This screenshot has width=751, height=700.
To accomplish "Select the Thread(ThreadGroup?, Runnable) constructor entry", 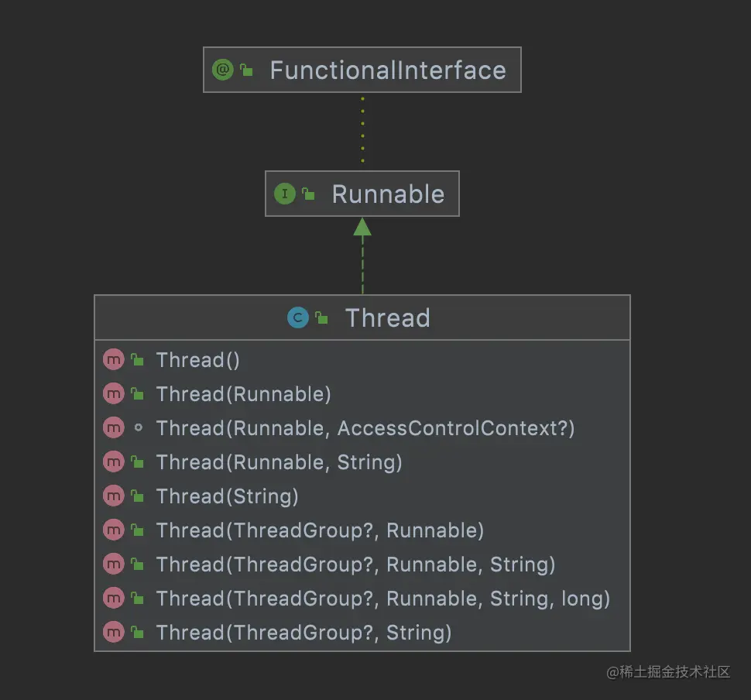I will click(320, 530).
